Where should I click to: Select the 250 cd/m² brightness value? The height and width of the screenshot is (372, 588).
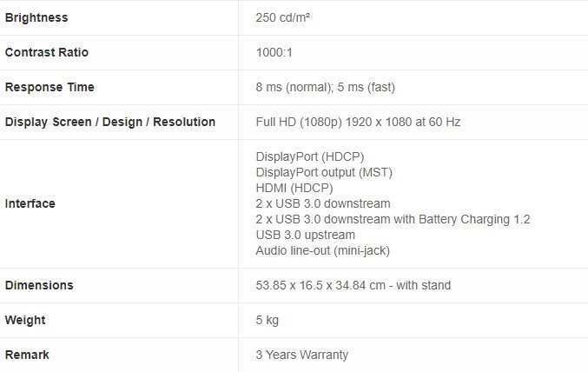point(283,17)
